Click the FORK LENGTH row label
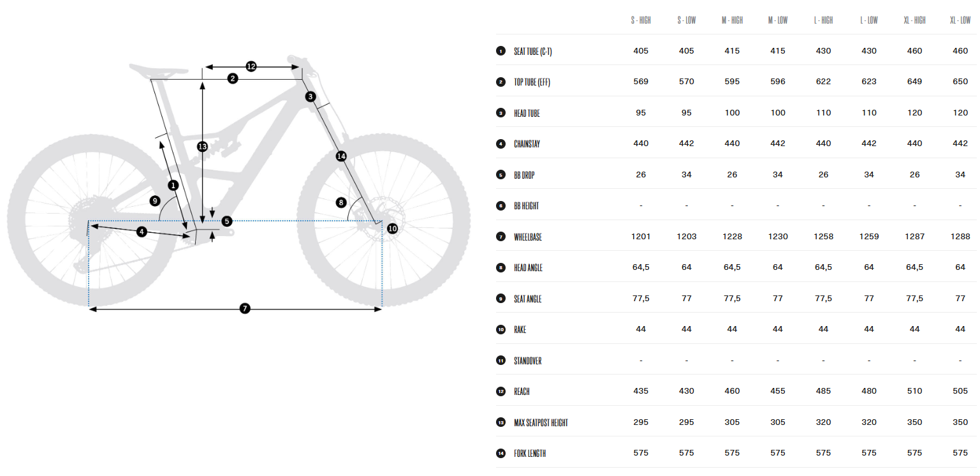Image resolution: width=980 pixels, height=476 pixels. coord(530,454)
